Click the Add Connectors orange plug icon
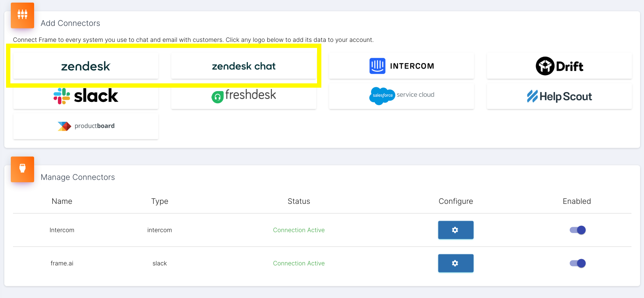Viewport: 644px width, 298px height. 22,15
